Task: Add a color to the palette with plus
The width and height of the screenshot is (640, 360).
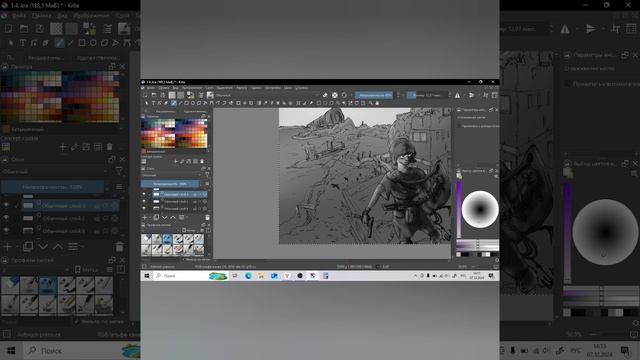Action: click(176, 161)
